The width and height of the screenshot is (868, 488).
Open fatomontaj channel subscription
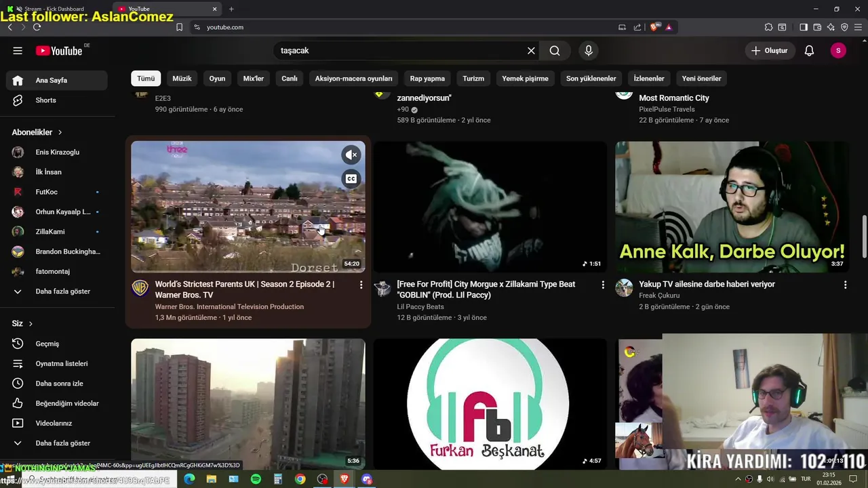click(57, 272)
